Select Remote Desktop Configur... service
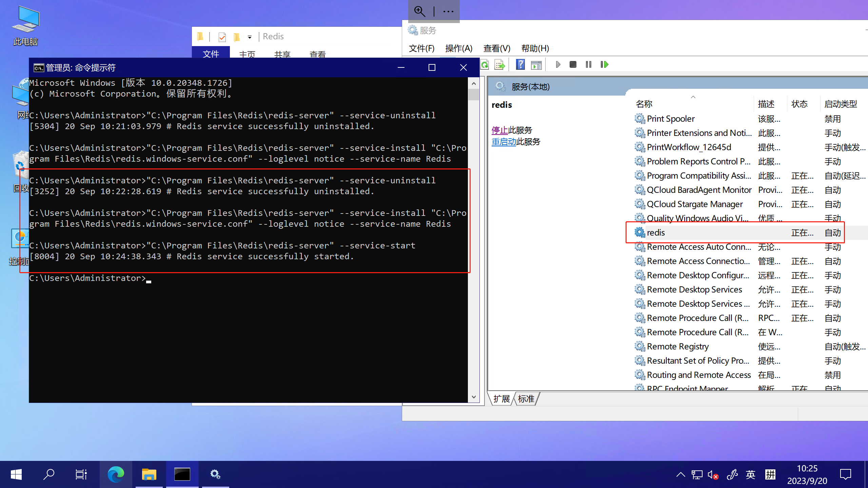Image resolution: width=868 pixels, height=488 pixels. point(698,275)
